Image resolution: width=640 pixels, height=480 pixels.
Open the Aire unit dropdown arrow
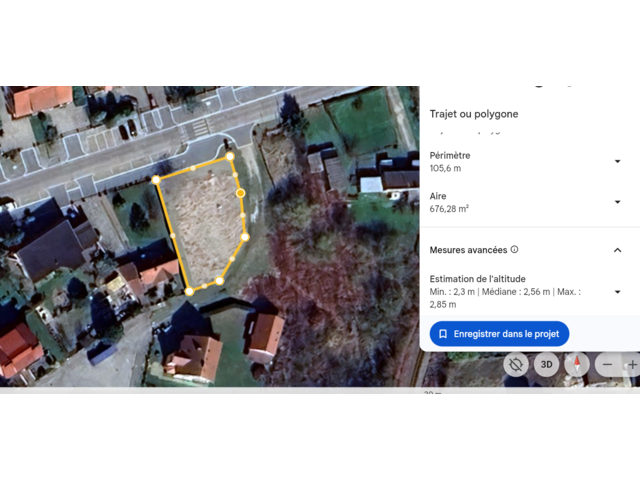[x=618, y=202]
